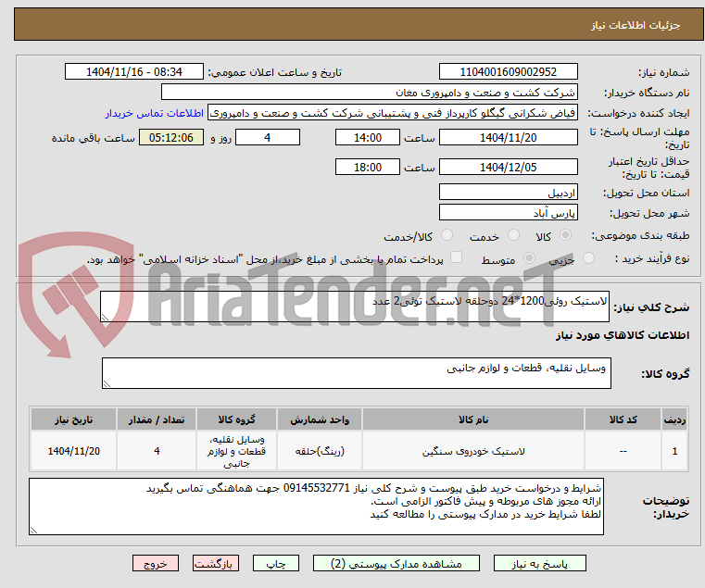
Task: Click the پاسخ به نیاز button
Action: [539, 563]
